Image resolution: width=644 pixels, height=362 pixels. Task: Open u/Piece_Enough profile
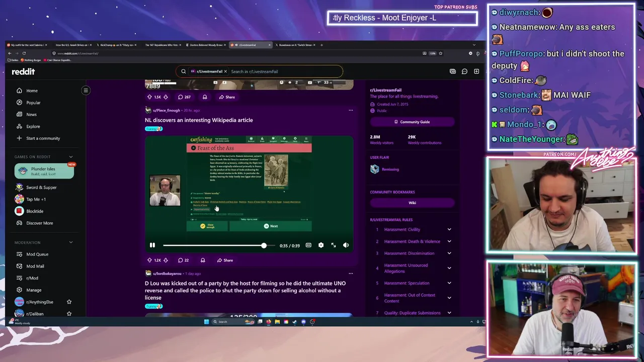[166, 110]
